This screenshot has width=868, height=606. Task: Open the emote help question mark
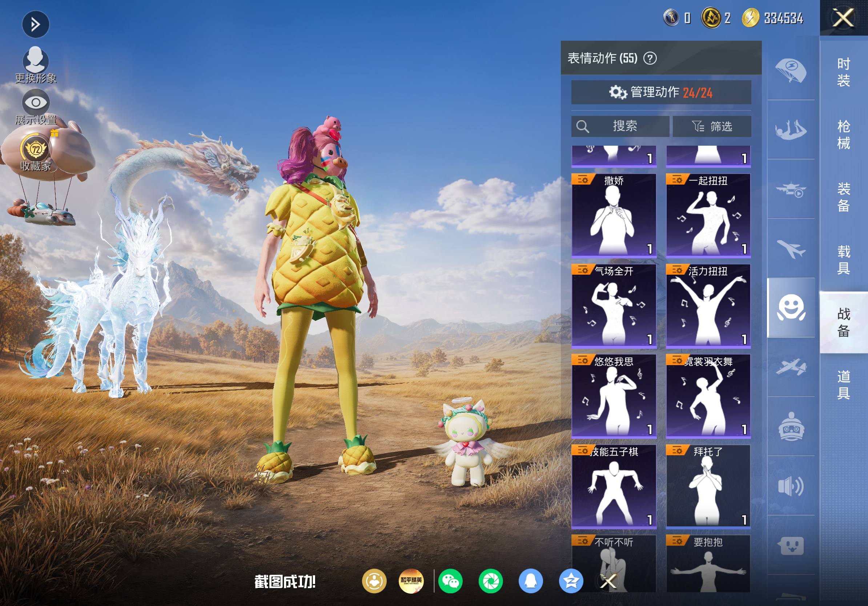point(650,58)
